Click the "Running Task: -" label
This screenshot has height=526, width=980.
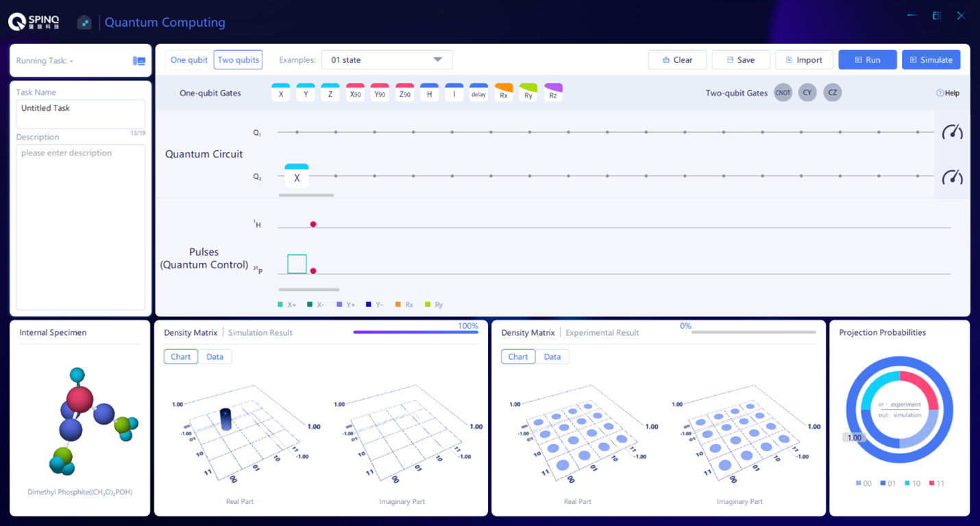pos(45,61)
